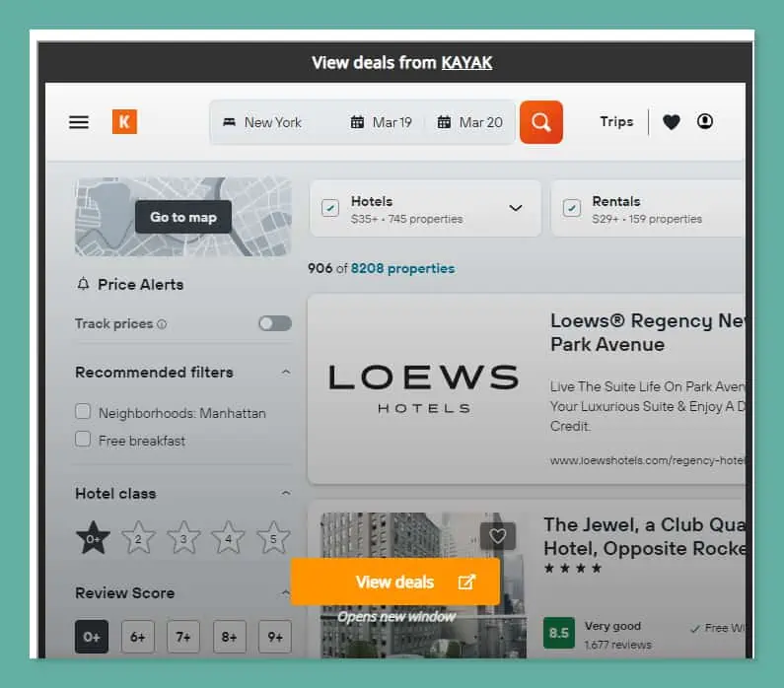Click the Mar 20 check-out date field

click(470, 122)
